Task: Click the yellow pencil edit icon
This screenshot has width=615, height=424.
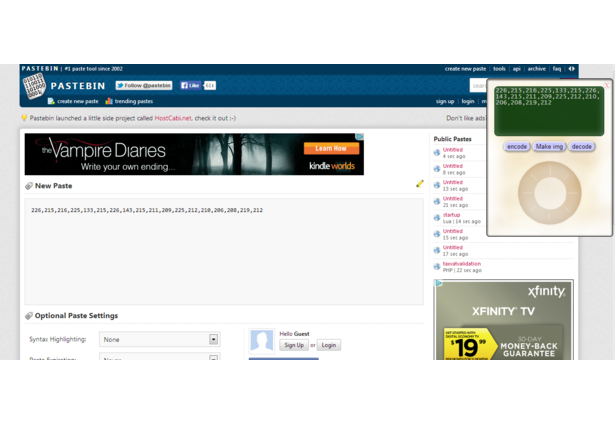Action: (x=420, y=184)
